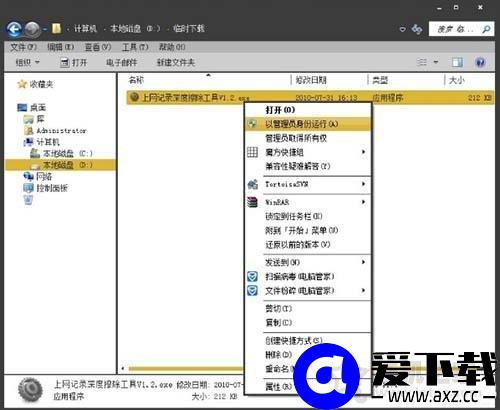Click the Desktop (桌面) icon in tree

click(x=22, y=107)
